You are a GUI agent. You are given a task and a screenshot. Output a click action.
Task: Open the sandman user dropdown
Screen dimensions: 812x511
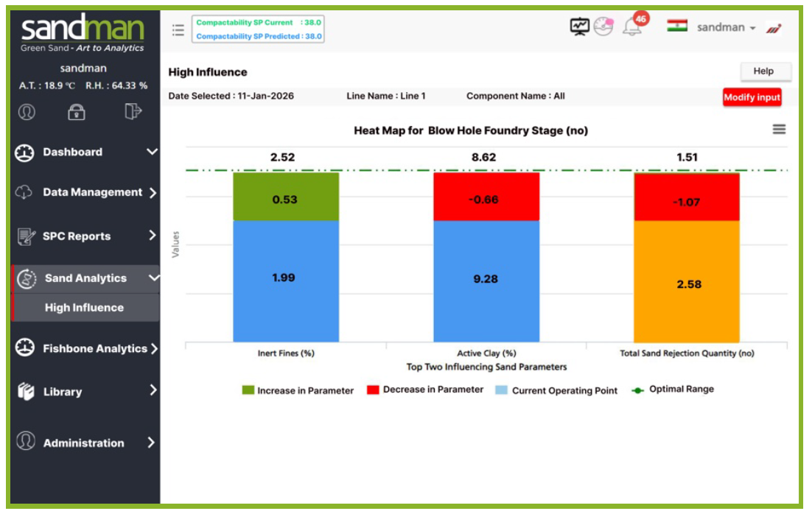tap(726, 27)
